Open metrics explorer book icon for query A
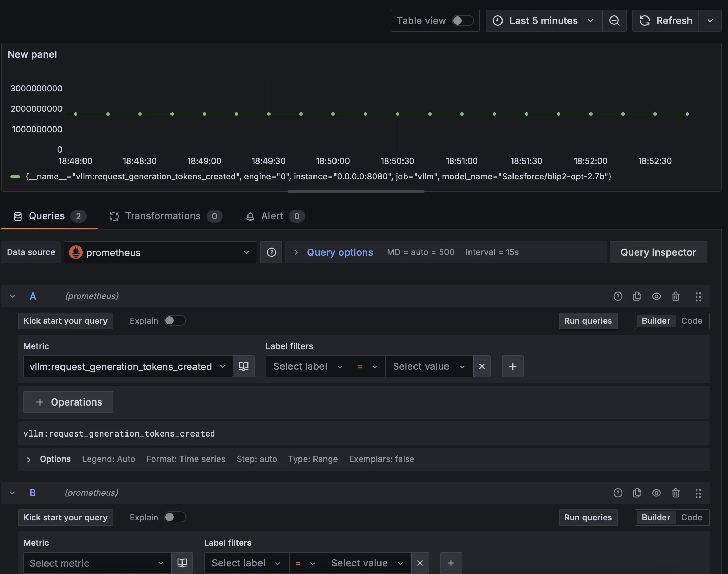 pyautogui.click(x=244, y=366)
